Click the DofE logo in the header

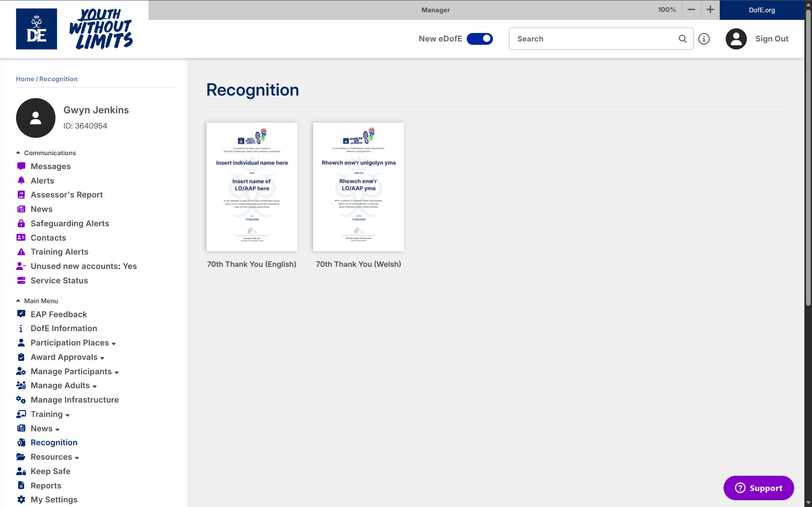pyautogui.click(x=36, y=29)
